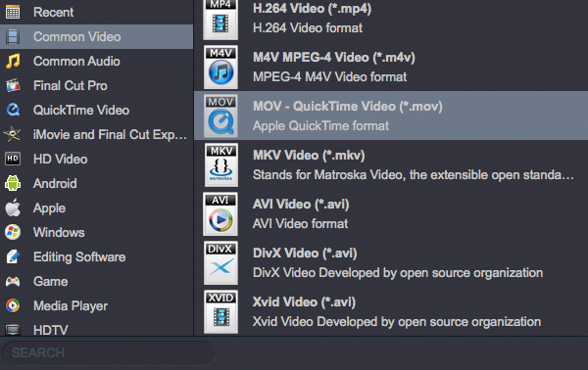Focus the SEARCH input field

(109, 352)
